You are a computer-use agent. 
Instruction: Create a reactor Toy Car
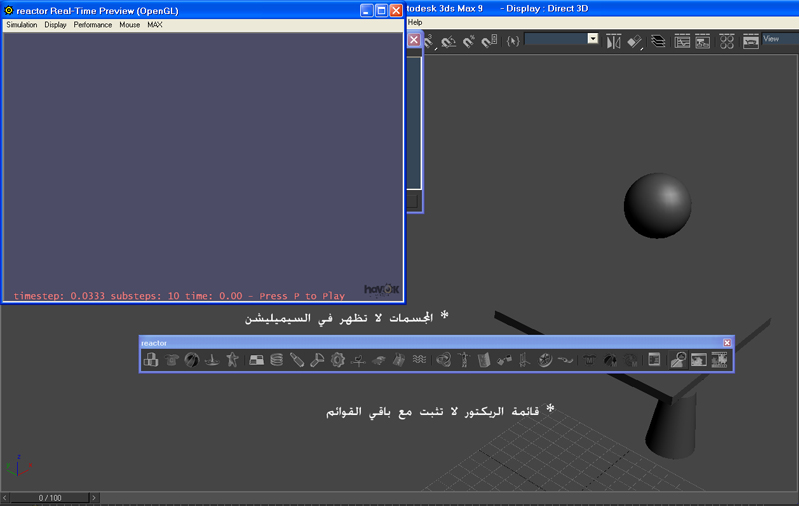pyautogui.click(x=379, y=360)
